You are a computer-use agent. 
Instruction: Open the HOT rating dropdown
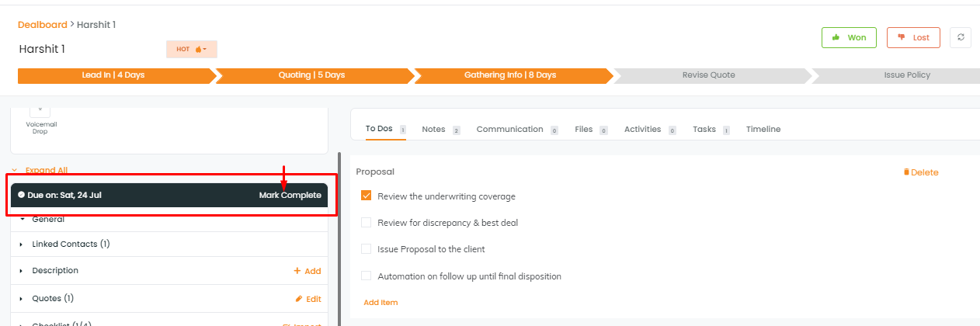[192, 49]
